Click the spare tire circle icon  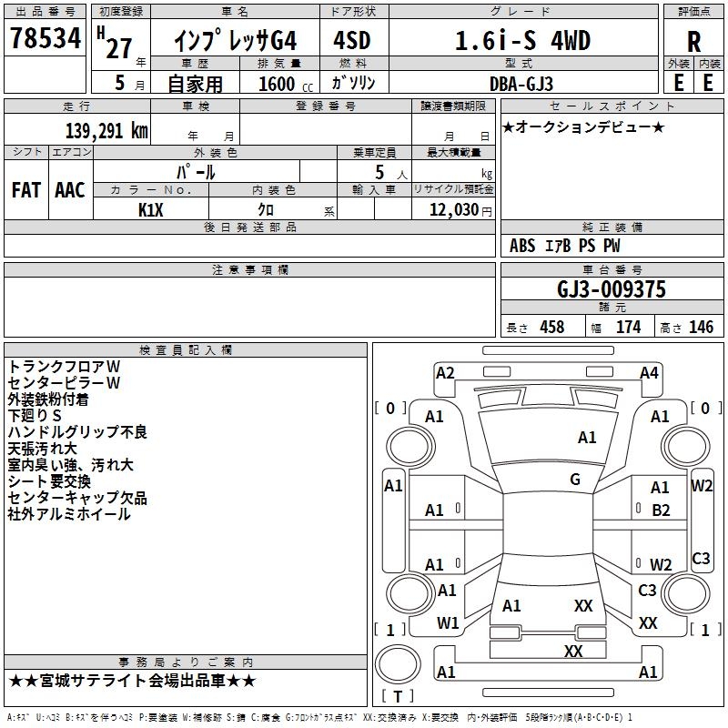398,664
